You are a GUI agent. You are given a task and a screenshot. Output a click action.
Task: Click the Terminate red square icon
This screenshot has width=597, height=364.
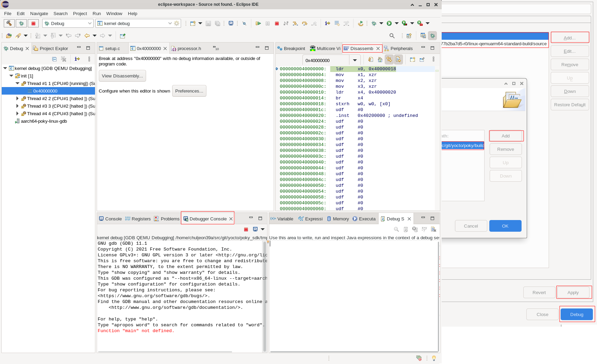277,23
